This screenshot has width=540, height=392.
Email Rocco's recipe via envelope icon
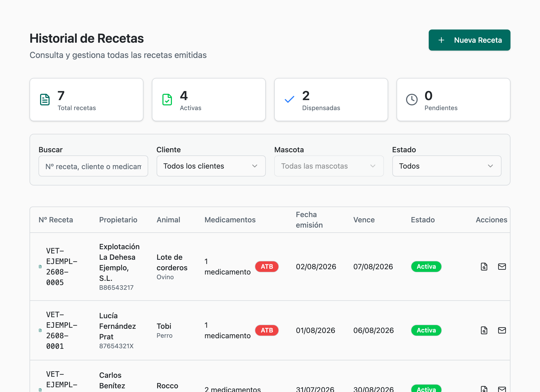pos(502,389)
